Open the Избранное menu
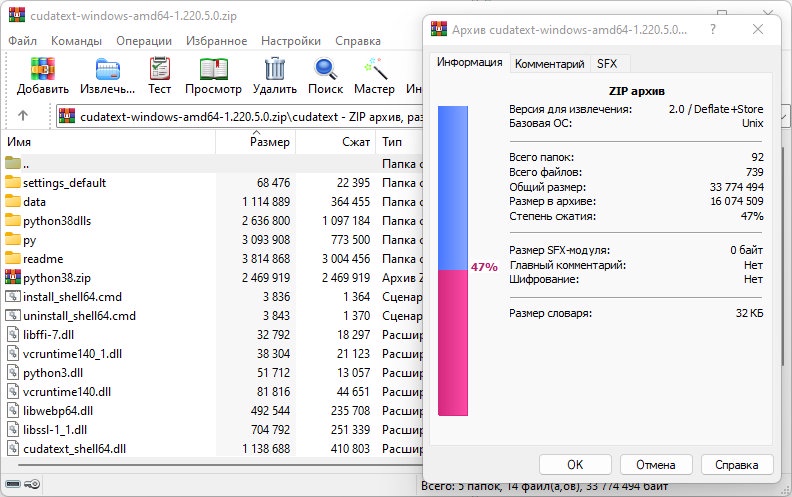Screen dimensions: 792x497 216,41
